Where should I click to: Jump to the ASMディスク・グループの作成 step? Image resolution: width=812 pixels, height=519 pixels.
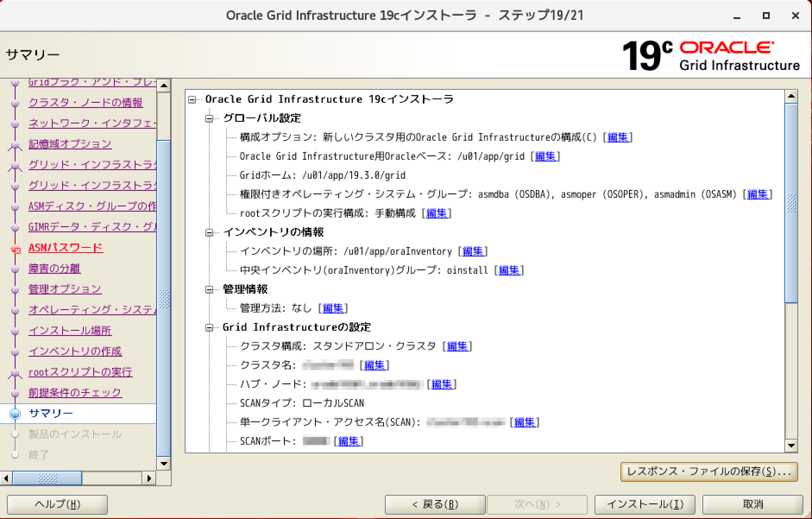(92, 206)
